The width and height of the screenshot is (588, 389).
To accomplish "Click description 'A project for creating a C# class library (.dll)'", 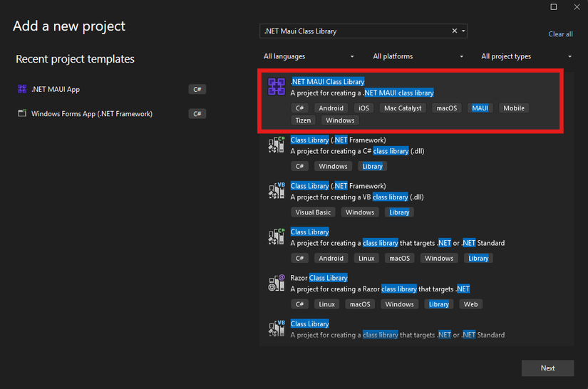I will click(x=357, y=151).
